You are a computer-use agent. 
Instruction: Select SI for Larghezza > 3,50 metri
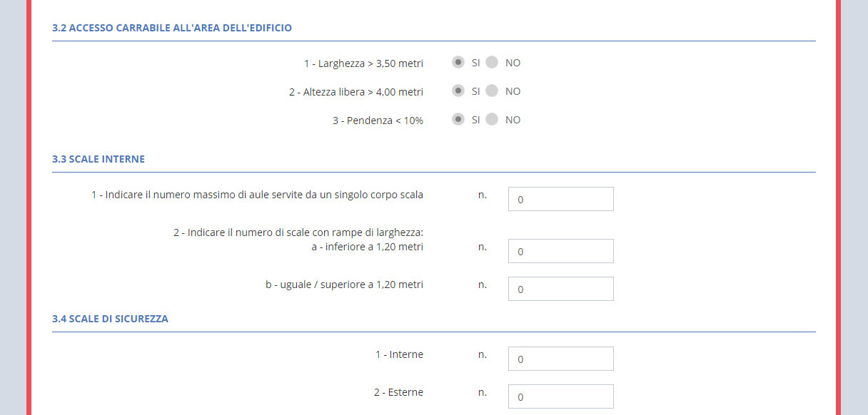click(x=458, y=62)
